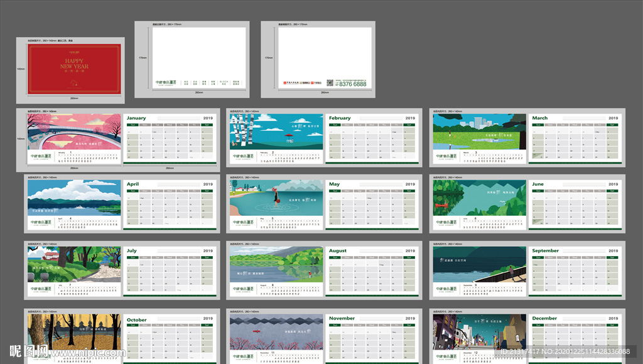Select the pink bridge illustration for January
Viewport: 643px width, 364px height.
pos(74,132)
